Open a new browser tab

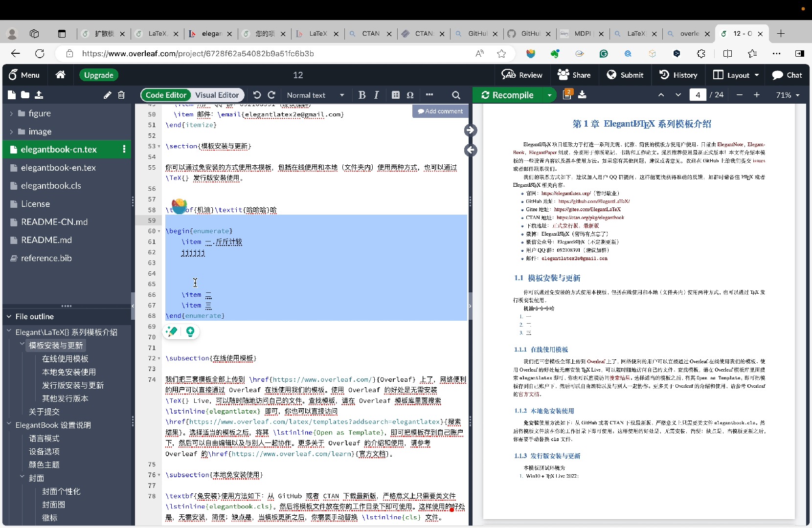point(781,34)
